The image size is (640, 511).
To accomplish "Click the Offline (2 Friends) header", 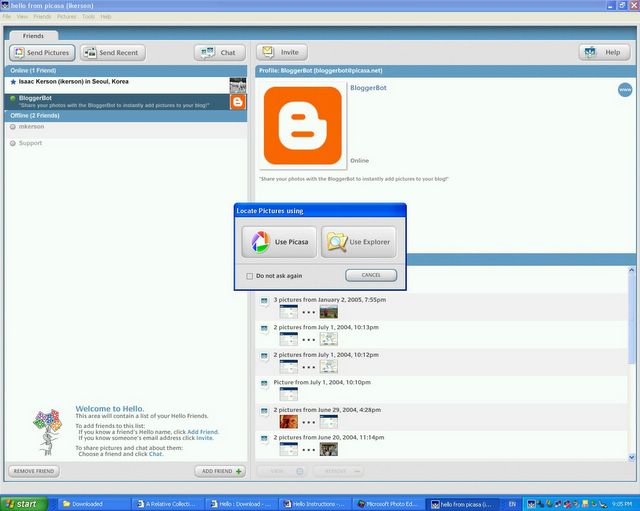I will point(126,116).
